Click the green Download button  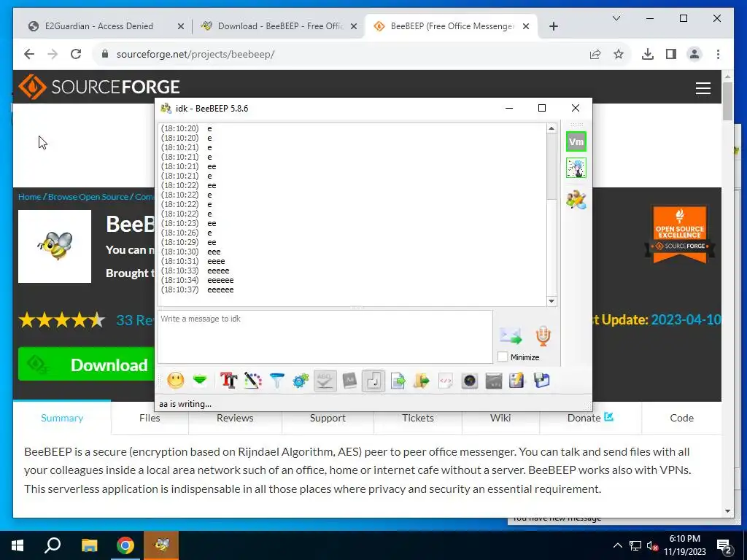[x=86, y=365]
